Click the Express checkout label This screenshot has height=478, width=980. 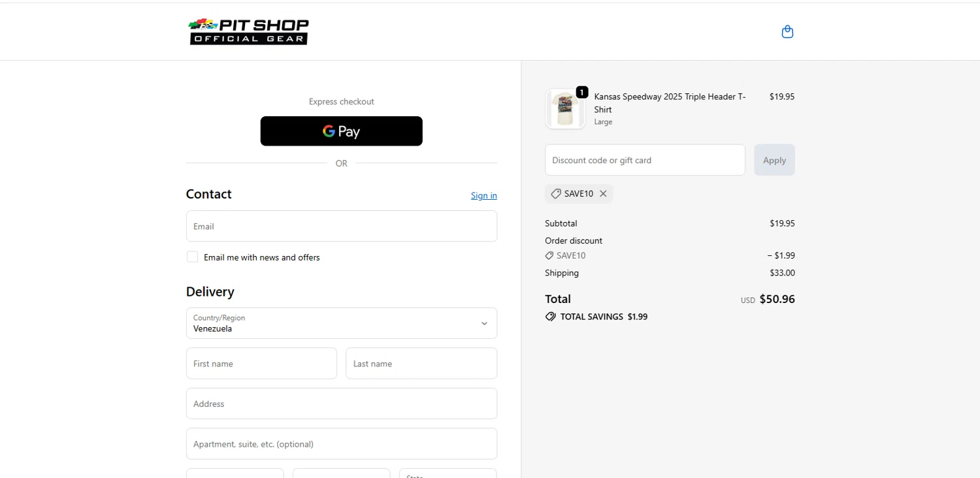341,101
